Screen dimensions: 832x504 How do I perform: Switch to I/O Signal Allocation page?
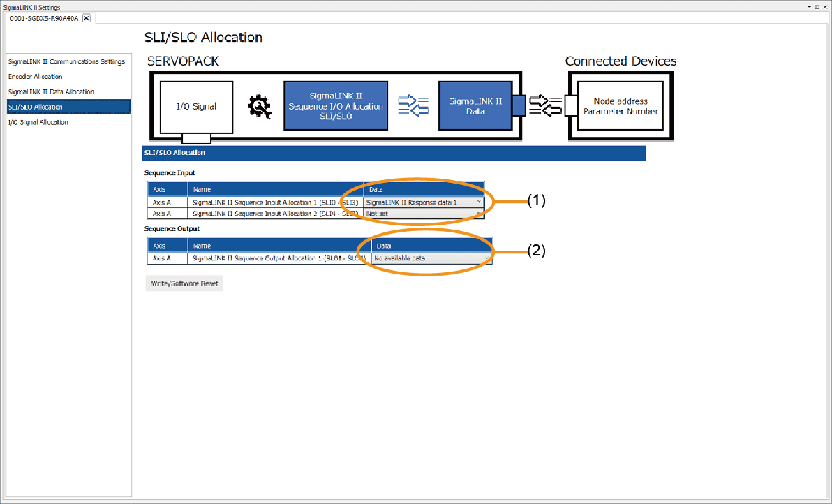[x=38, y=122]
